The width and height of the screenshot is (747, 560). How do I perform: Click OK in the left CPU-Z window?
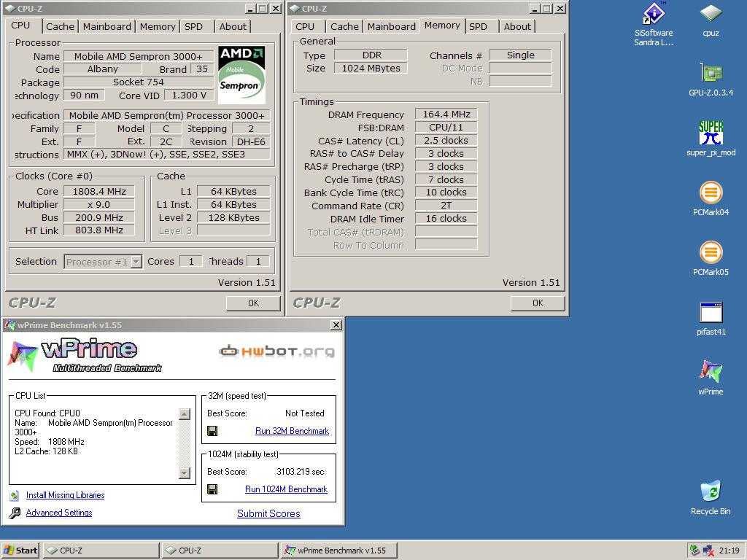[x=253, y=303]
